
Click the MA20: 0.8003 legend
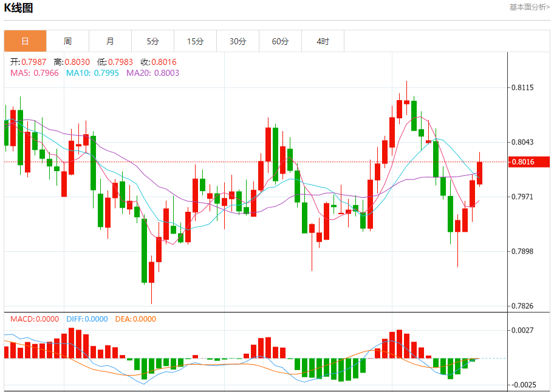click(x=152, y=73)
